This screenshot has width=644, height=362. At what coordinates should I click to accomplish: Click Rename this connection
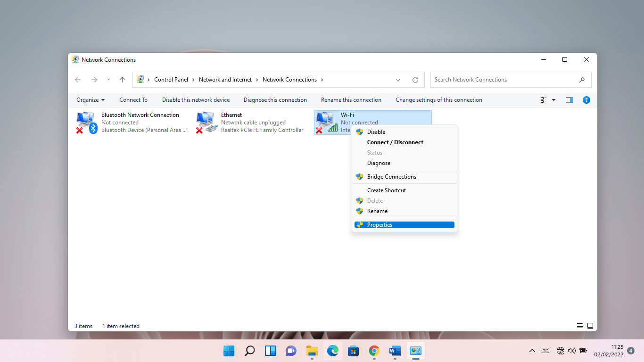[351, 100]
